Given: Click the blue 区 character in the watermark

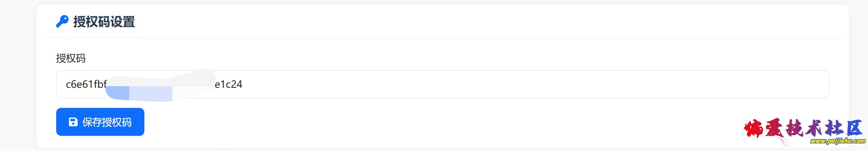Looking at the screenshot, I should (x=854, y=128).
